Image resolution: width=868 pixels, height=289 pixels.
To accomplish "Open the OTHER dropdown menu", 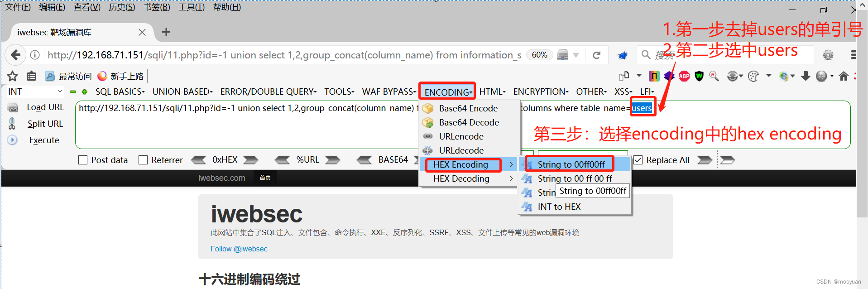I will point(591,92).
